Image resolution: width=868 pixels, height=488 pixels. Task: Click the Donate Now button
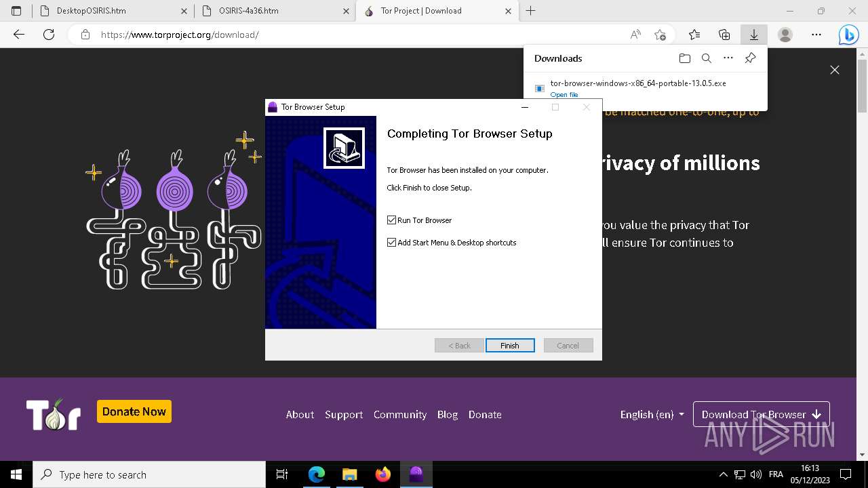[x=134, y=411]
